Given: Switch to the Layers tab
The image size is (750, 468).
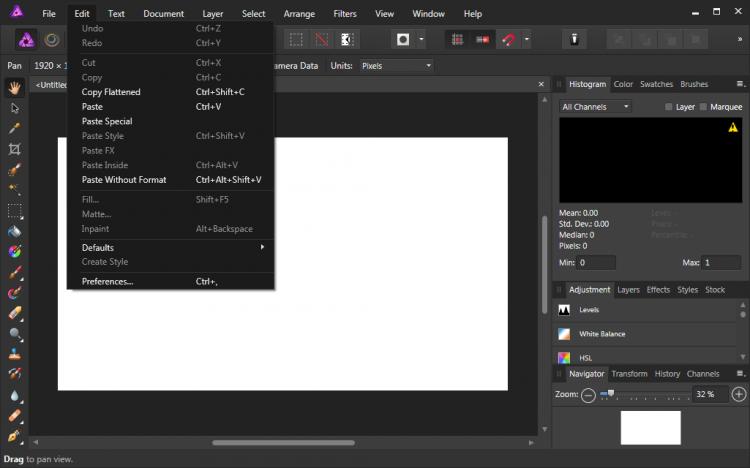Looking at the screenshot, I should pos(628,290).
